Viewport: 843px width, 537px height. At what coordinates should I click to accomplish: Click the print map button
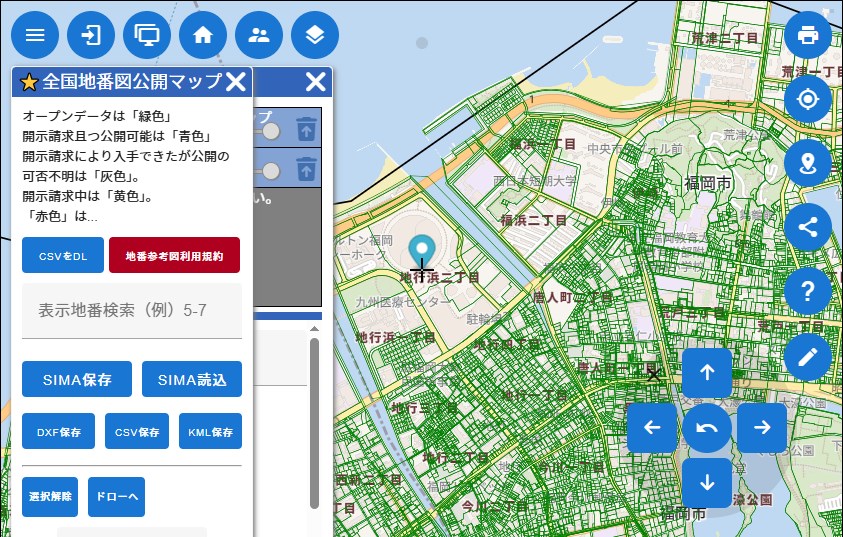point(808,35)
